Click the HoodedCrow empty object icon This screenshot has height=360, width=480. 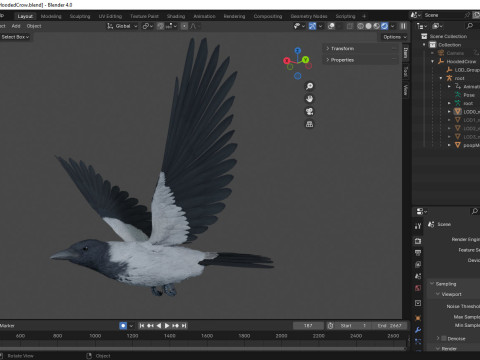(441, 61)
